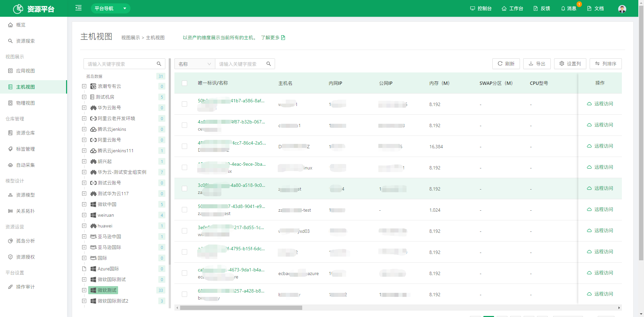Viewport: 644px width, 317px height.
Task: Click the 胡兴起 Huawei icon
Action: 93,161
